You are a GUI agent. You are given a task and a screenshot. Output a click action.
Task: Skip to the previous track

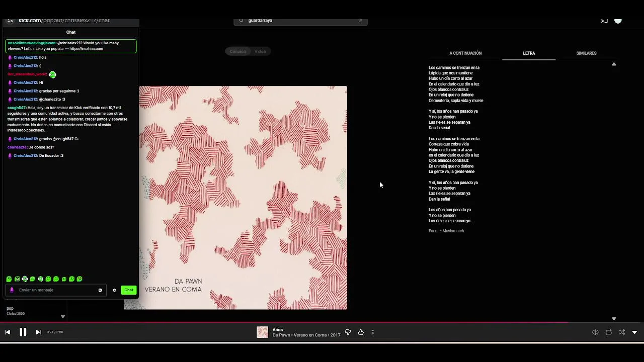[7, 332]
